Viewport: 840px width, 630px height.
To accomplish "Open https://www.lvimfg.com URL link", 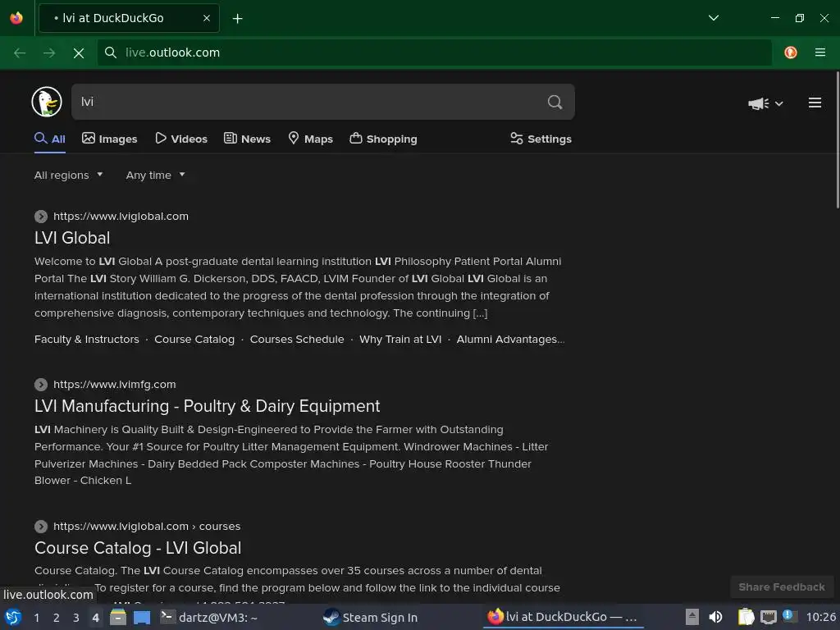I will coord(115,385).
